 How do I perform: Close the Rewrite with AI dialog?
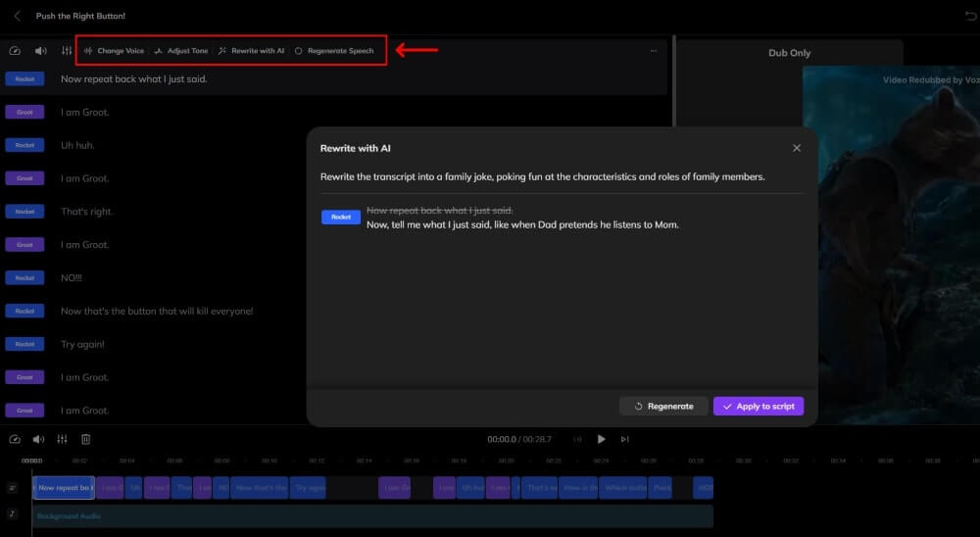[797, 148]
